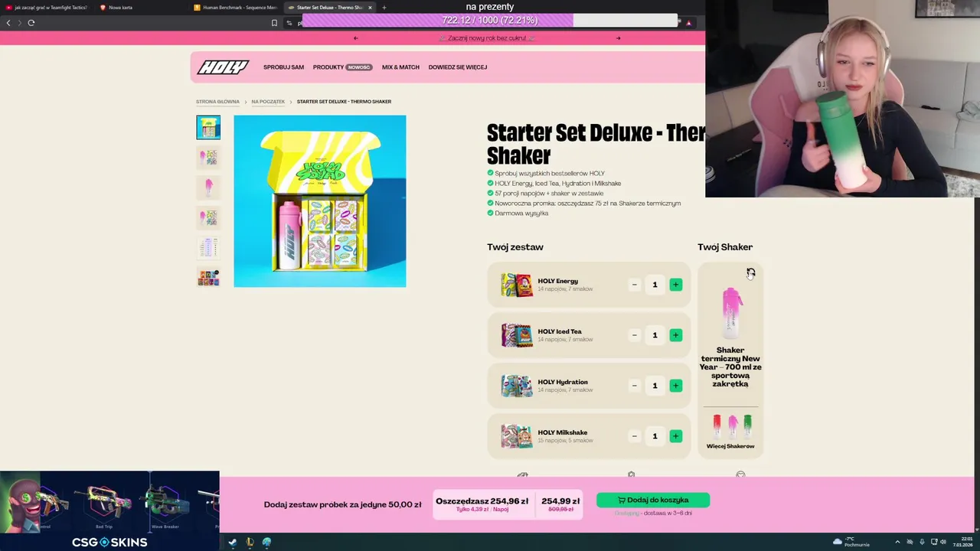
Task: Open the weather widget in taskbar
Action: click(851, 542)
